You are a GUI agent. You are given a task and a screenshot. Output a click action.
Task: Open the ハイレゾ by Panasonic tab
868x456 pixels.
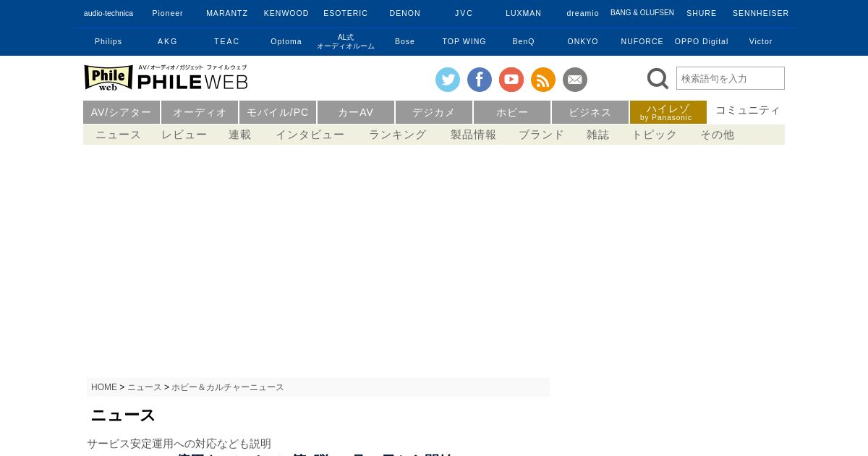pyautogui.click(x=668, y=112)
